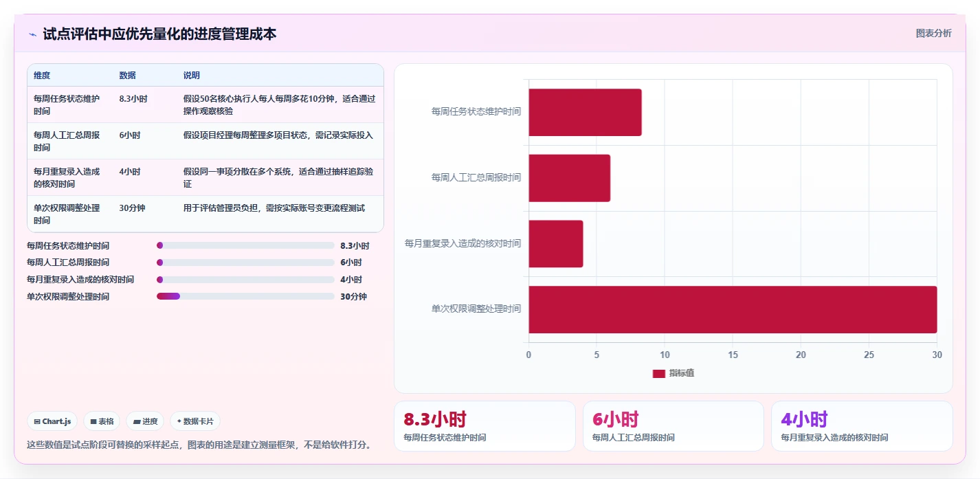The width and height of the screenshot is (980, 479).
Task: Click the 数据 column header
Action: (127, 76)
